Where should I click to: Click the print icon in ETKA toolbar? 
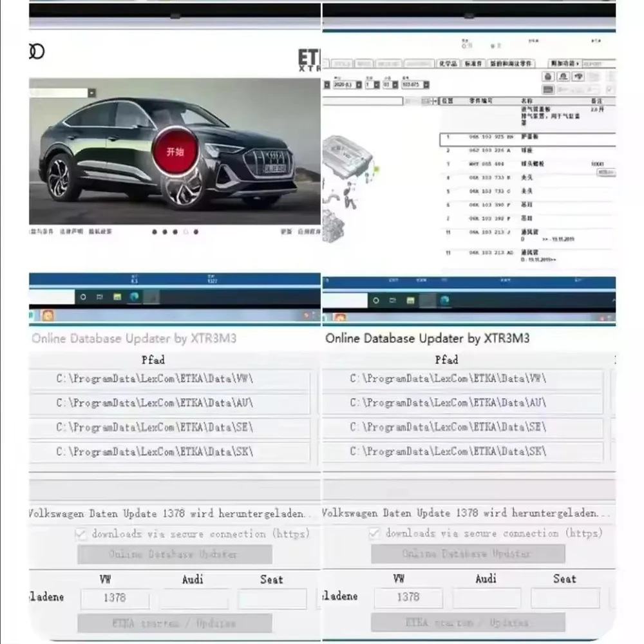click(549, 77)
